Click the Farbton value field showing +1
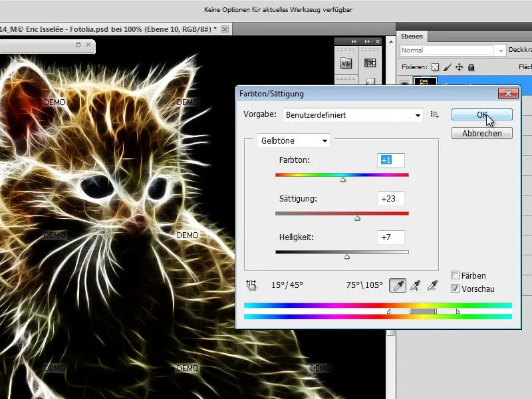The height and width of the screenshot is (399, 532). pos(391,160)
